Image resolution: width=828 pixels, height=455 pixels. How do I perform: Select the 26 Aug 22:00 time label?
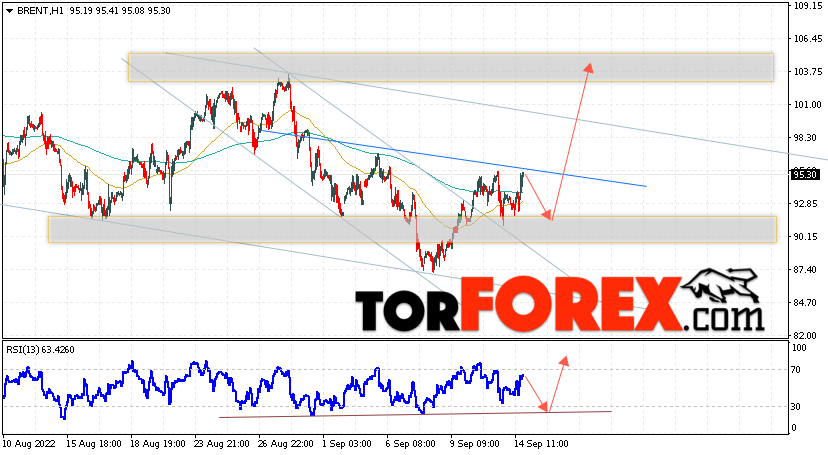(x=286, y=444)
